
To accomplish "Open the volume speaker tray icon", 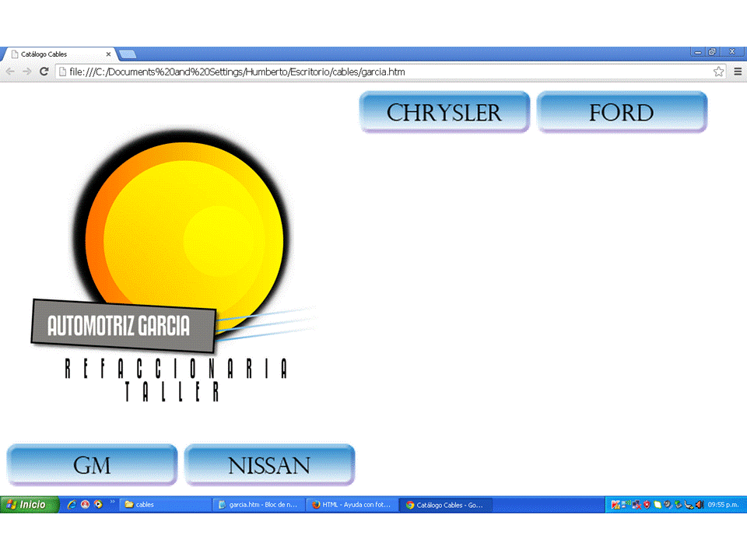I will coord(700,504).
